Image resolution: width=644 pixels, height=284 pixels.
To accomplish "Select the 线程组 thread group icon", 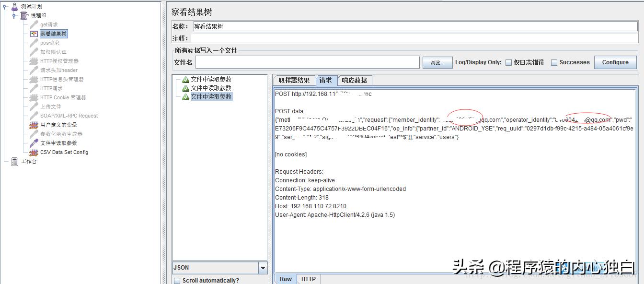I will pyautogui.click(x=23, y=15).
